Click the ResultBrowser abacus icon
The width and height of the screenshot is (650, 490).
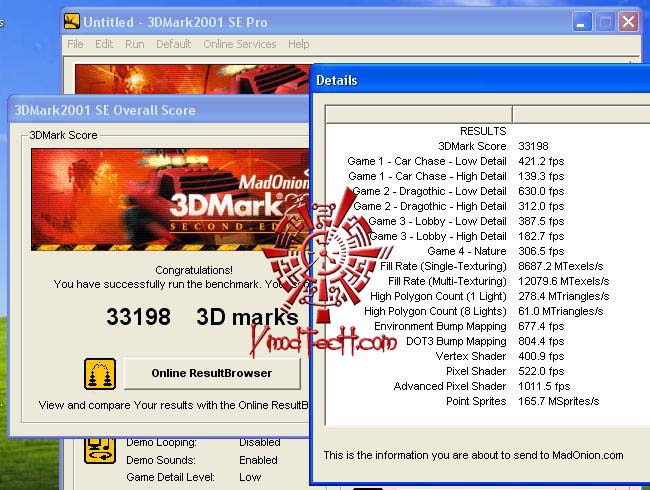(x=100, y=374)
